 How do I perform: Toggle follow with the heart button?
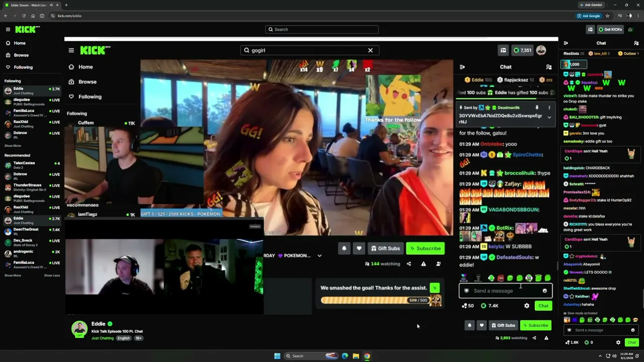tap(481, 325)
